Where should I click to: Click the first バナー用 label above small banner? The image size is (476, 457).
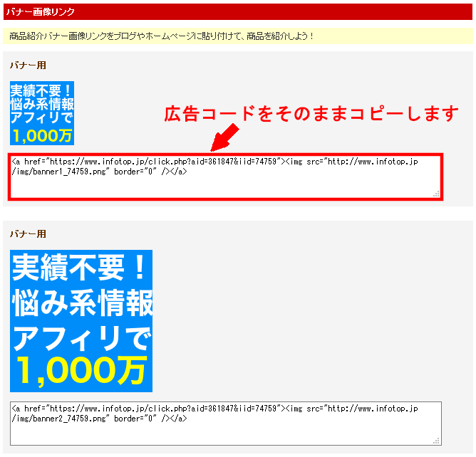(28, 65)
